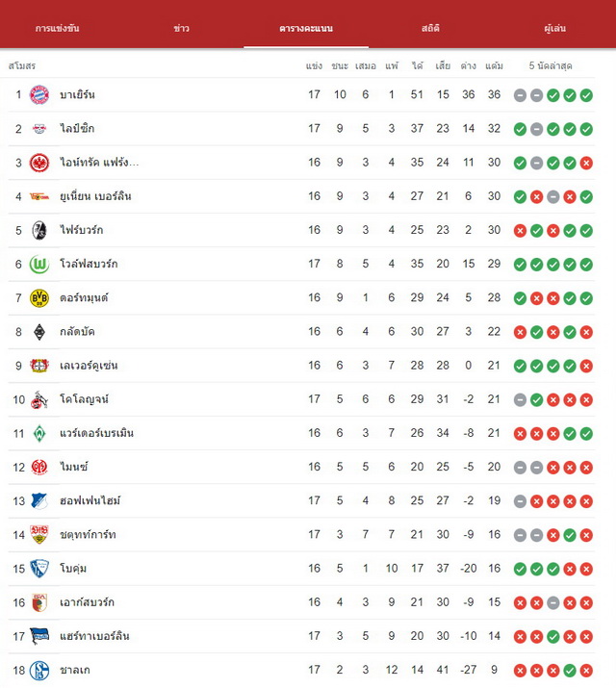Screen dimensions: 616x688
Task: Click the Hertha Berlin flag logo
Action: pos(39,636)
